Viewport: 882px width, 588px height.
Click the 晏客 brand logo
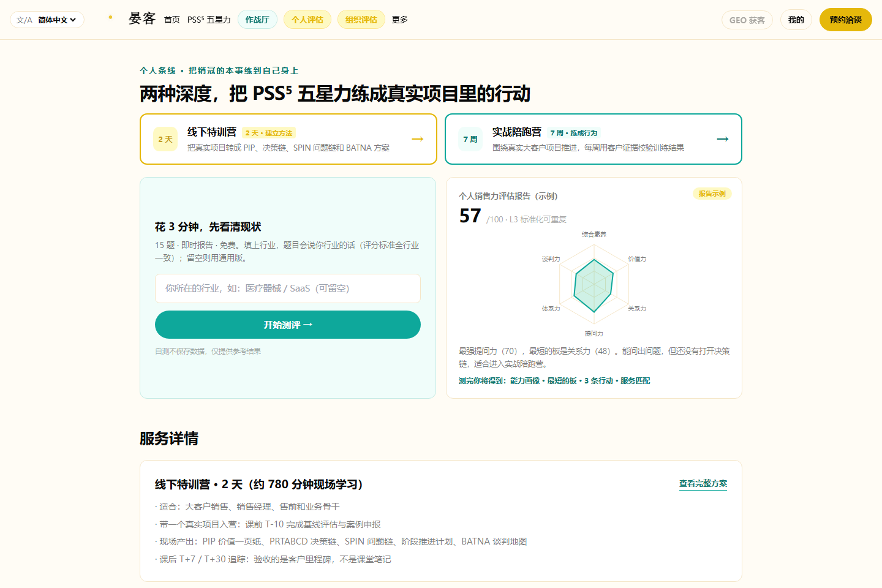pyautogui.click(x=142, y=19)
